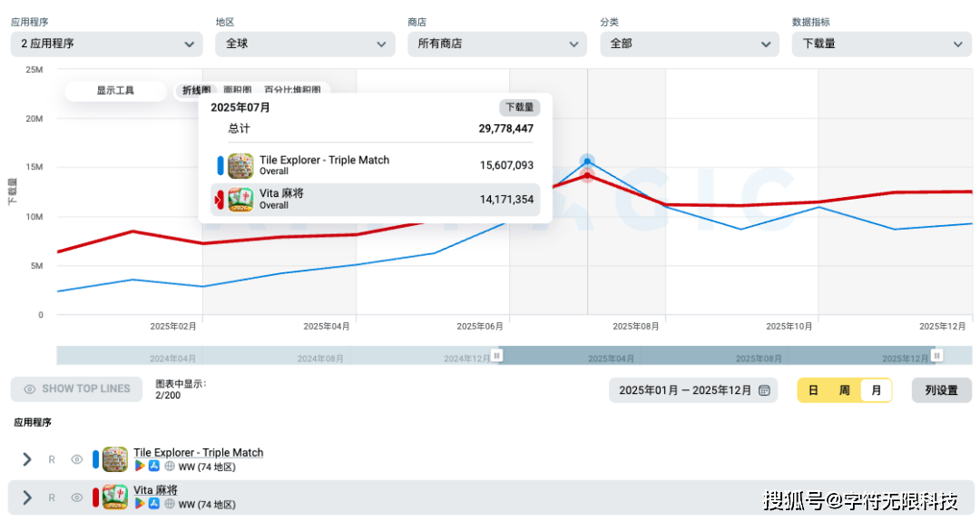The width and height of the screenshot is (980, 522).
Task: Click the left handle of timeline range slider
Action: tap(496, 355)
